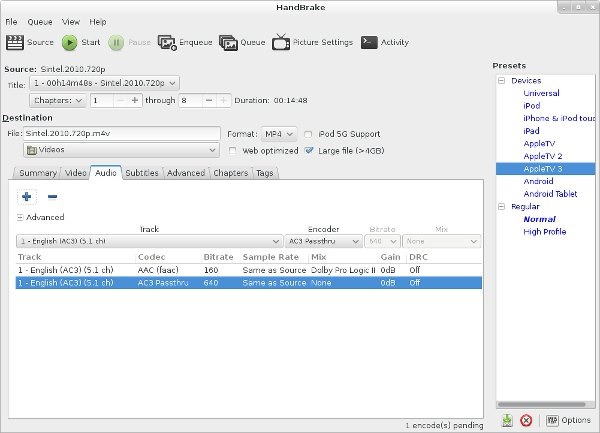Viewport: 600px width, 433px height.
Task: Start encoding with the Start button
Action: [x=70, y=42]
